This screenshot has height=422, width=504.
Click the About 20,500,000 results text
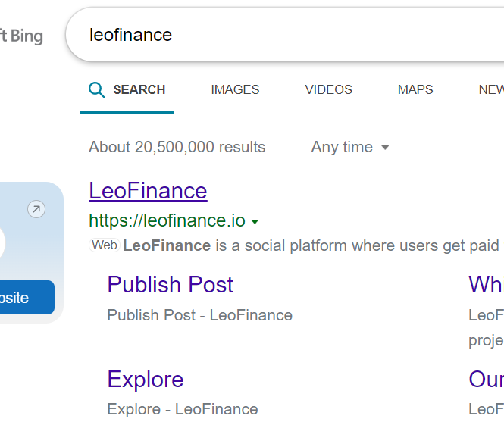pyautogui.click(x=177, y=147)
